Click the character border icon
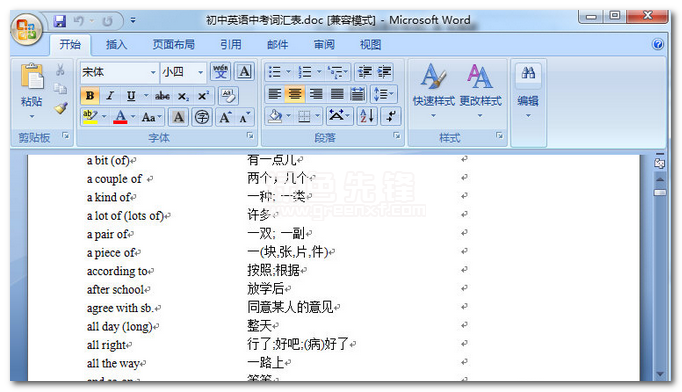682x392 pixels. (x=245, y=72)
